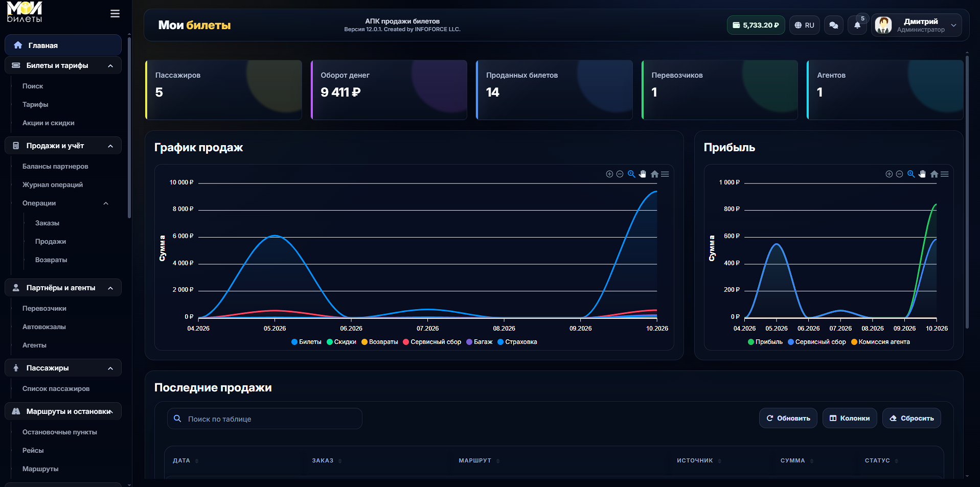This screenshot has width=980, height=487.
Task: Toggle Комиссия агента series in profit legend
Action: [880, 342]
